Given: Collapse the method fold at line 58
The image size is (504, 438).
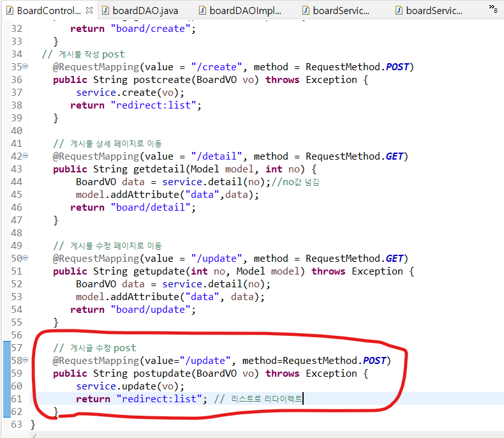Looking at the screenshot, I should point(26,360).
